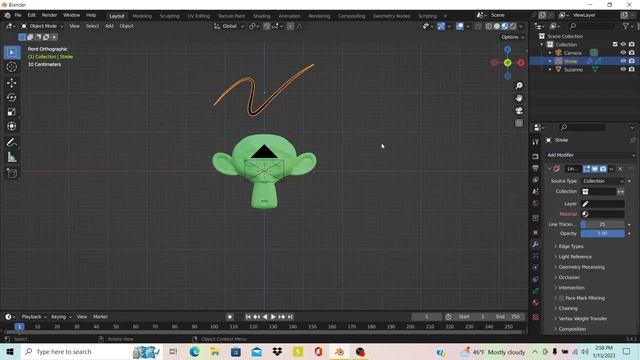The width and height of the screenshot is (640, 360).
Task: Open the Global transform orientation dropdown
Action: (229, 26)
